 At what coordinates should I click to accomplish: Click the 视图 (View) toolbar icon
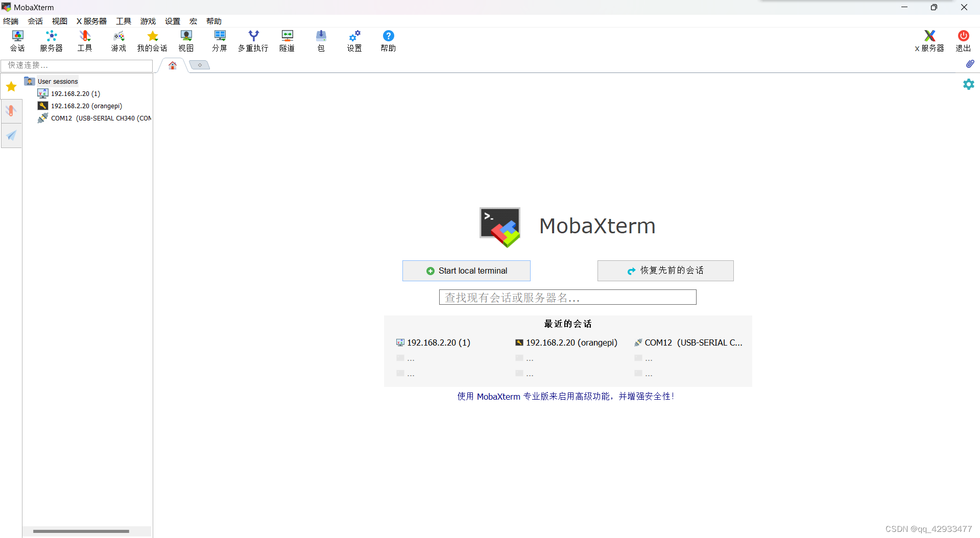click(186, 41)
